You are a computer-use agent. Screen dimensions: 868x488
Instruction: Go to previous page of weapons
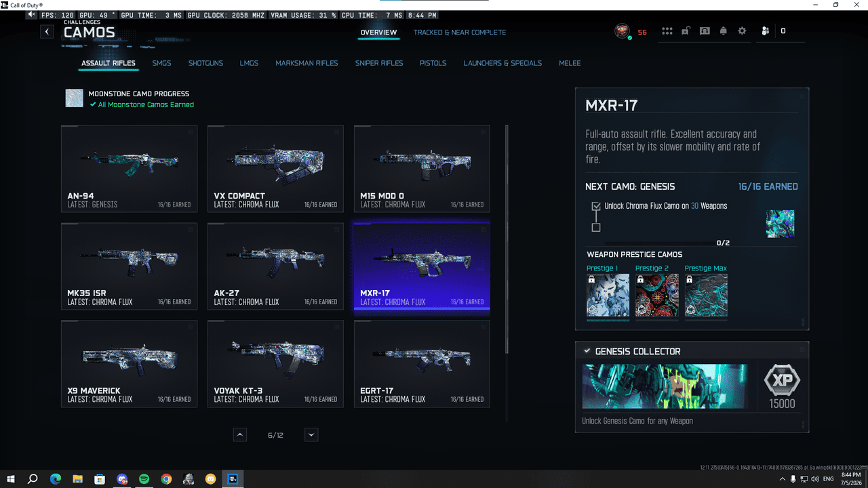pos(240,434)
